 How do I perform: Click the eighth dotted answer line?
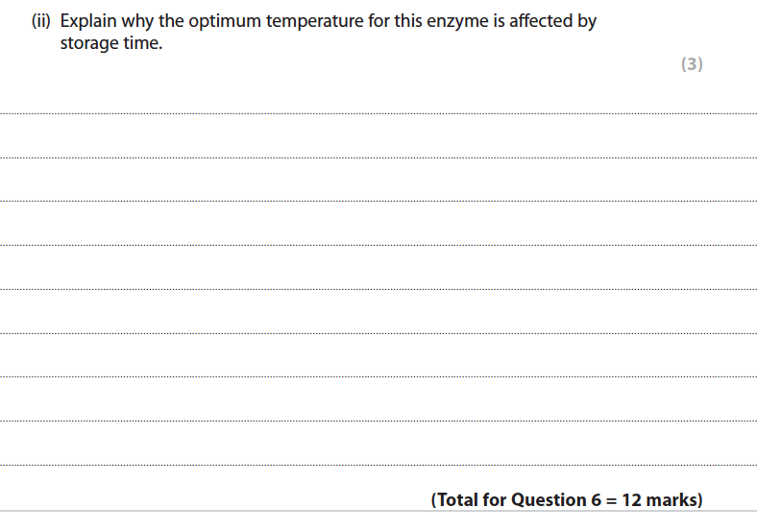coord(378,421)
